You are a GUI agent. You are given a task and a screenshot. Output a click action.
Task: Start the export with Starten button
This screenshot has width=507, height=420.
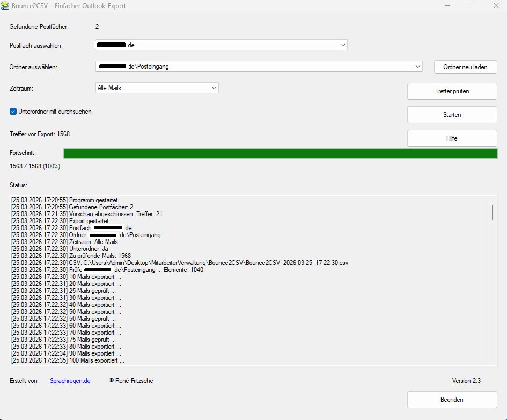point(452,115)
